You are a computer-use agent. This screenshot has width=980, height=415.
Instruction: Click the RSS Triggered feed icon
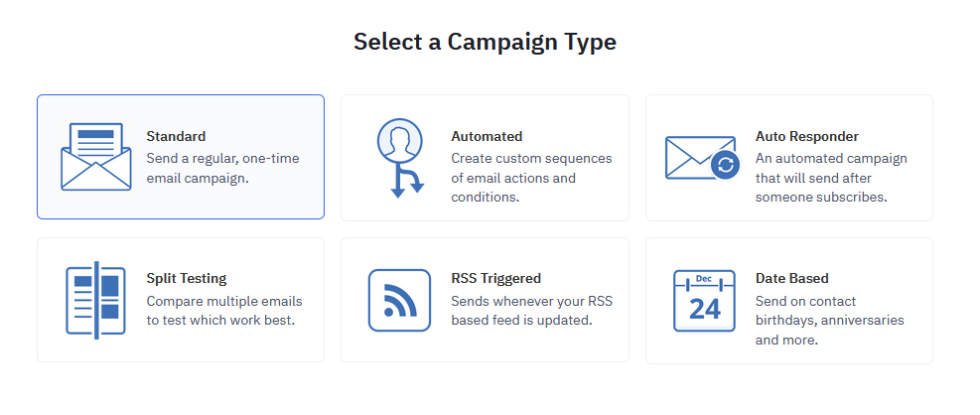coord(399,300)
